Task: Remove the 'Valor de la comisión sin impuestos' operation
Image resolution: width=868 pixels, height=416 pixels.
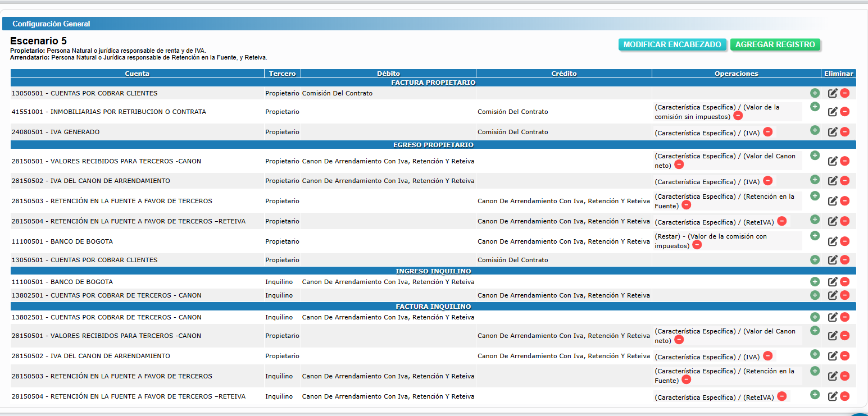Action: (x=738, y=116)
